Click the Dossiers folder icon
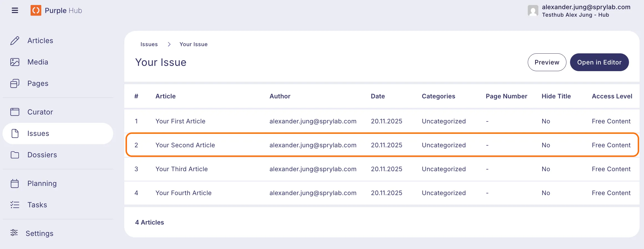 [x=15, y=155]
